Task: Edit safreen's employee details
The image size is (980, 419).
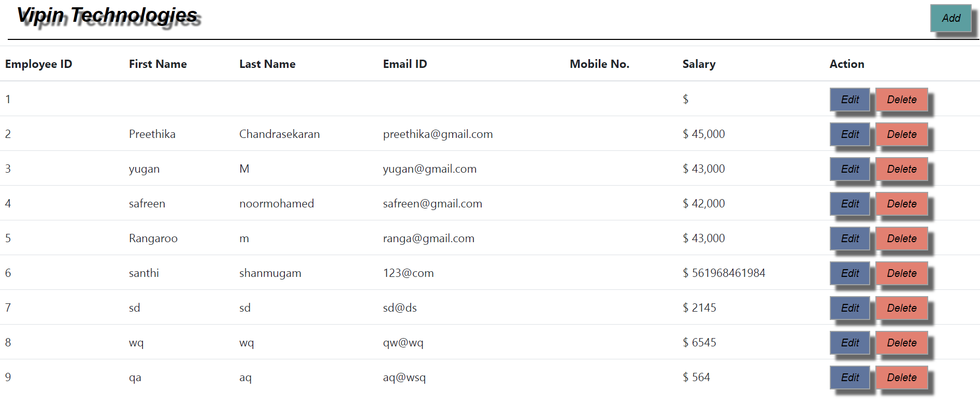Action: (849, 203)
